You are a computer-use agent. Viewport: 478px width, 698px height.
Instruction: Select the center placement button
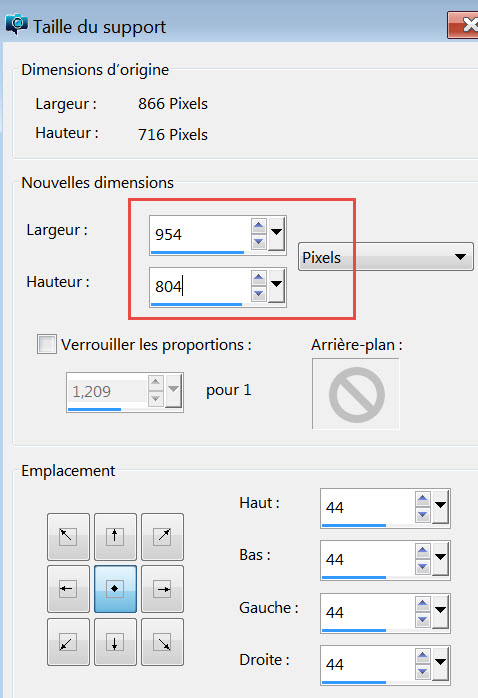[115, 589]
